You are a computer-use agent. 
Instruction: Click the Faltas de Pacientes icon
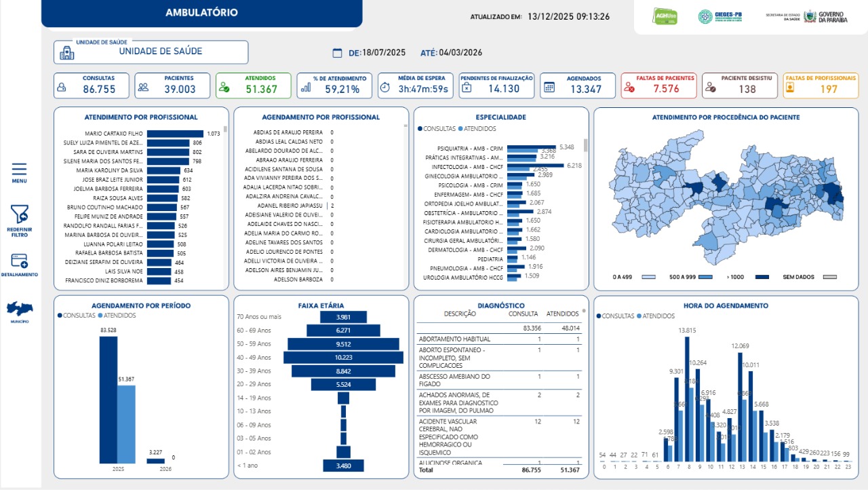[x=630, y=87]
